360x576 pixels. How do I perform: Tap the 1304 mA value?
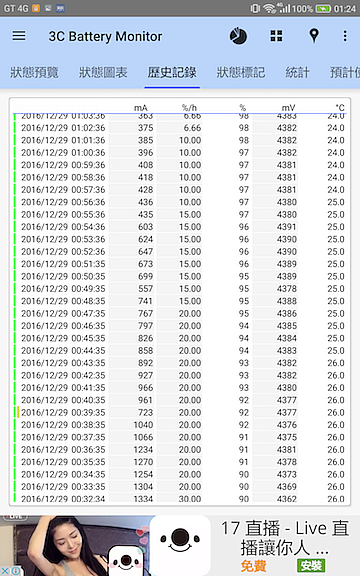(143, 487)
